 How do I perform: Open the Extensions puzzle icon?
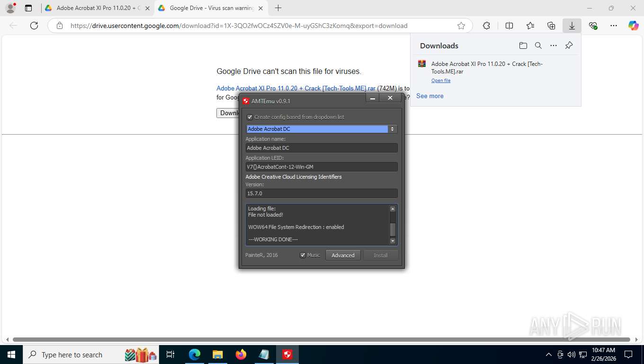[x=486, y=26]
